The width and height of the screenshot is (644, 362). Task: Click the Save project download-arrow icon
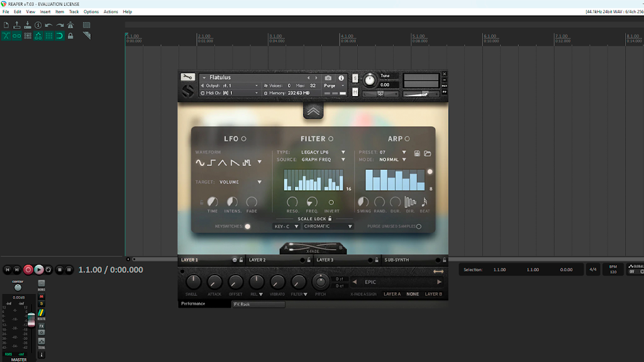tap(28, 25)
